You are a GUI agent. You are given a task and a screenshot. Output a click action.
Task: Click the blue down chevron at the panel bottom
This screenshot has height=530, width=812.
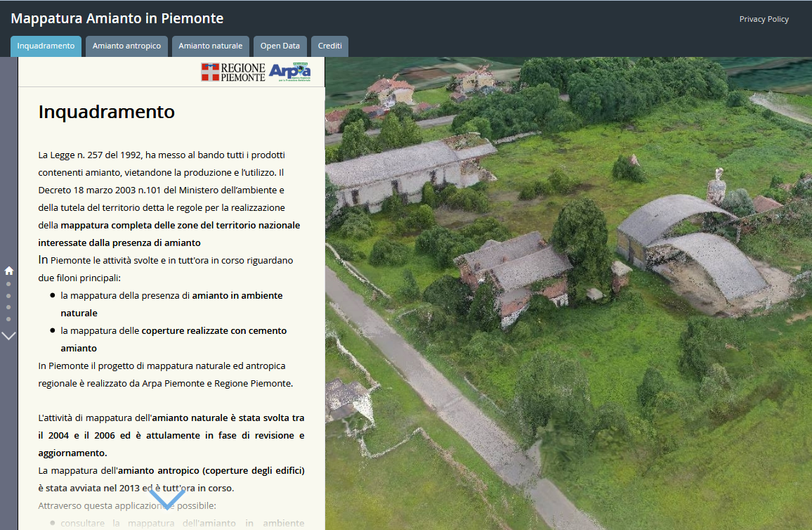166,498
